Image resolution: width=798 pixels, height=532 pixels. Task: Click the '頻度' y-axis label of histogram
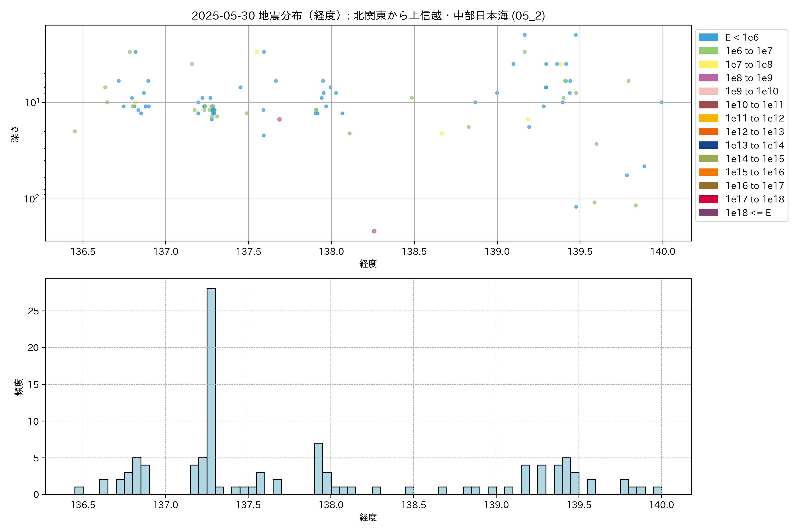point(19,387)
